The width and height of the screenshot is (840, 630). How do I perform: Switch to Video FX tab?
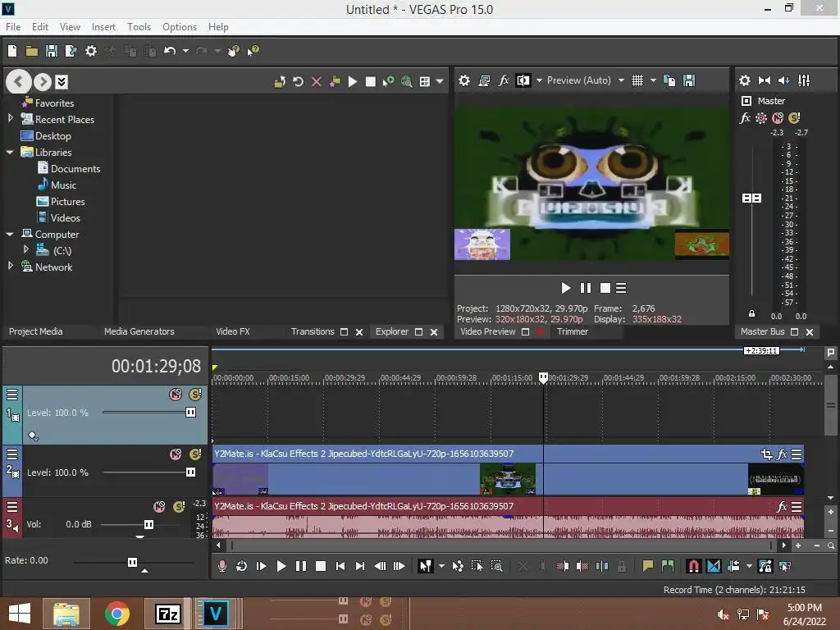(x=232, y=331)
